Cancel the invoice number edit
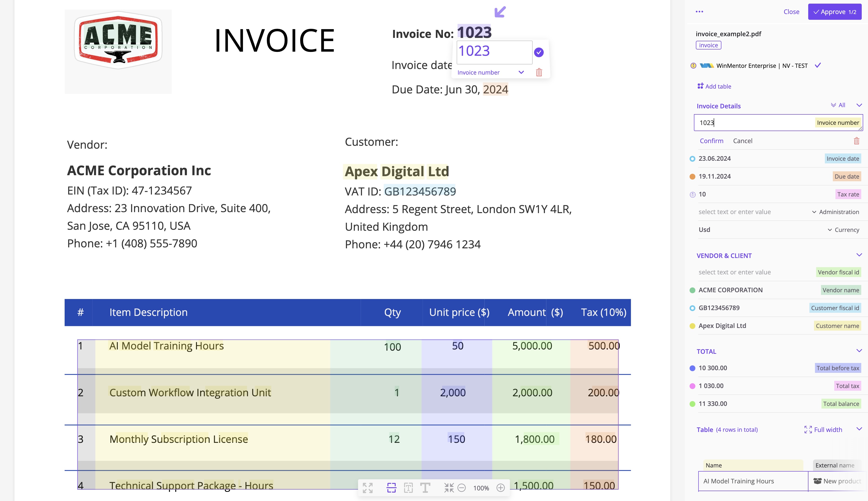 point(743,141)
